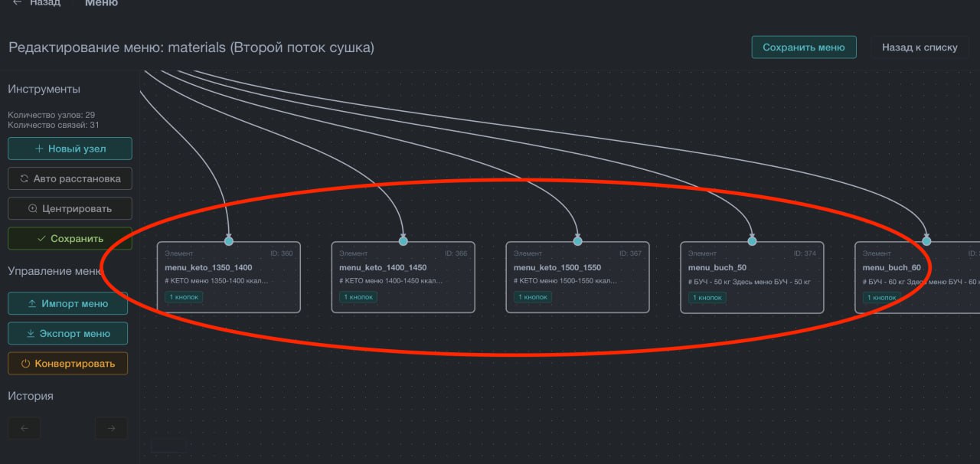Run Авто расстановка auto layout
Image resolution: width=980 pixels, height=464 pixels.
point(70,178)
